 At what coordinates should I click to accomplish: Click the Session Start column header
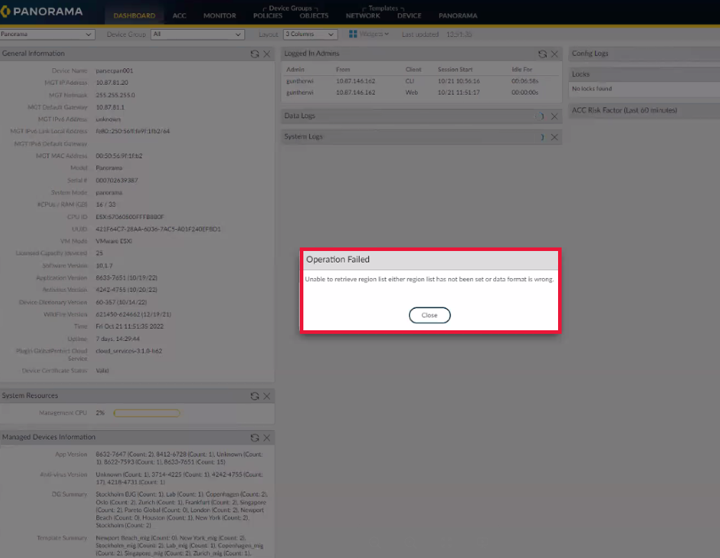tap(455, 69)
